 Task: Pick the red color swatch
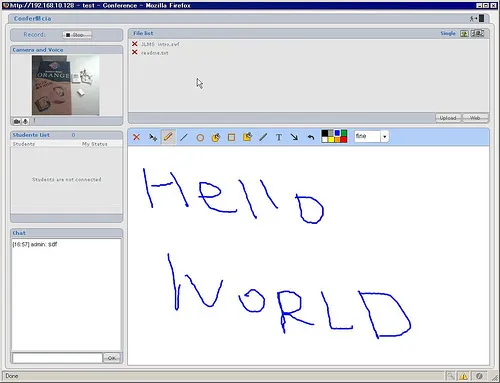344,140
